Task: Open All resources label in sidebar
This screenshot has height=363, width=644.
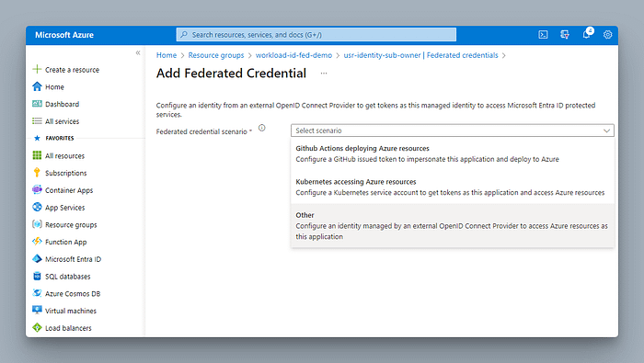Action: pos(64,156)
